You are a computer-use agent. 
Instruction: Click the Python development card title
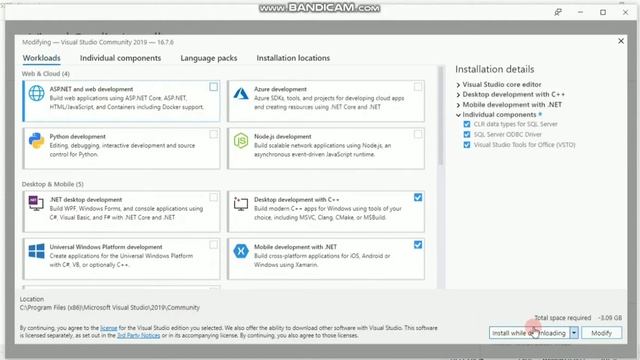click(78, 136)
